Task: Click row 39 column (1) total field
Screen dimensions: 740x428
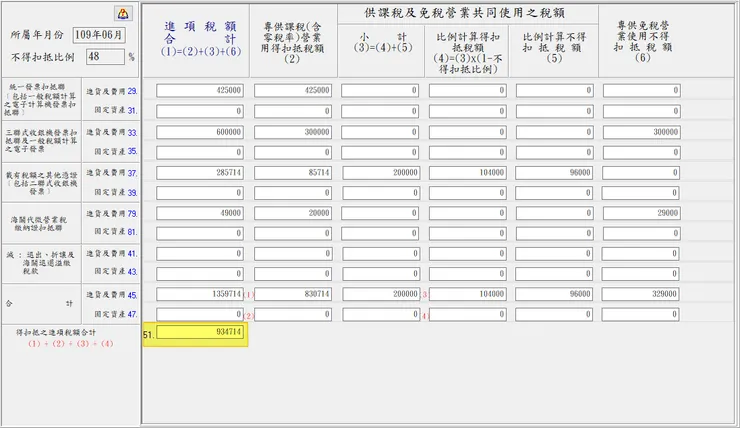Action: [200, 193]
